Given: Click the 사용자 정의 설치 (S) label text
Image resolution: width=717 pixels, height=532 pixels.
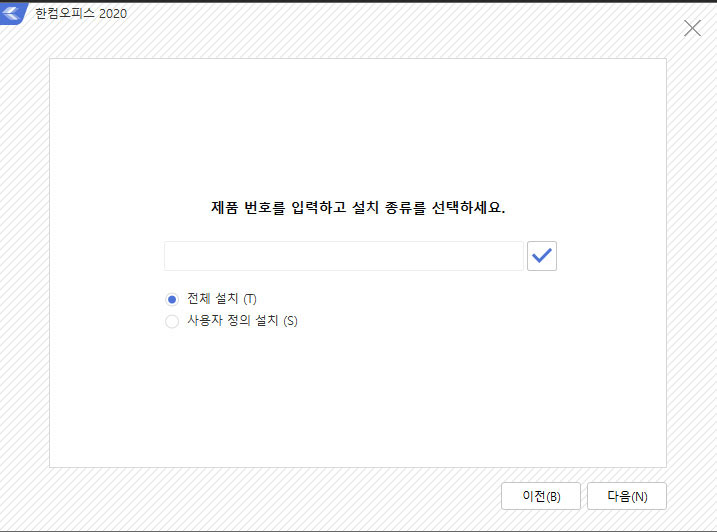Looking at the screenshot, I should click(242, 321).
